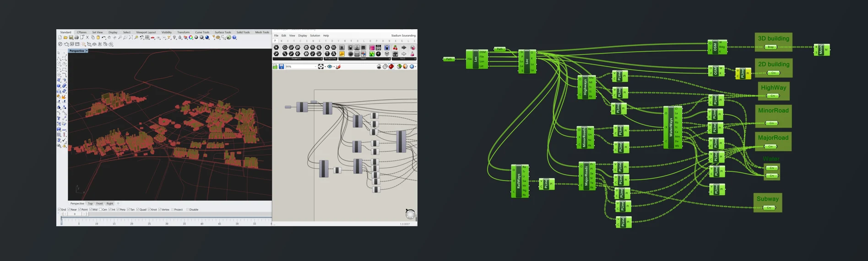Open the rainbow color wheel icon

[191, 37]
